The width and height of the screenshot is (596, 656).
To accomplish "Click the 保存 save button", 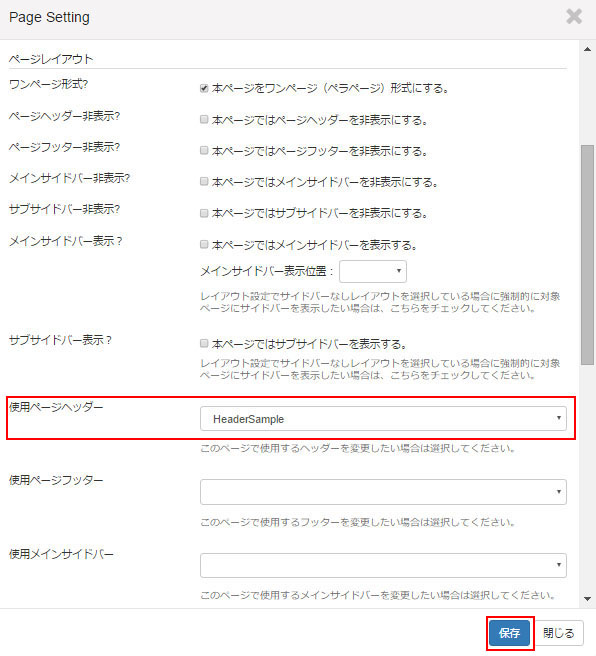I will pos(509,633).
